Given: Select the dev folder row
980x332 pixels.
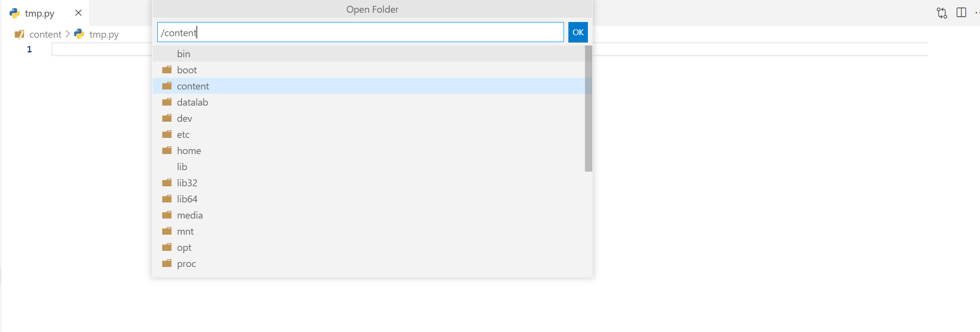Looking at the screenshot, I should pyautogui.click(x=369, y=118).
